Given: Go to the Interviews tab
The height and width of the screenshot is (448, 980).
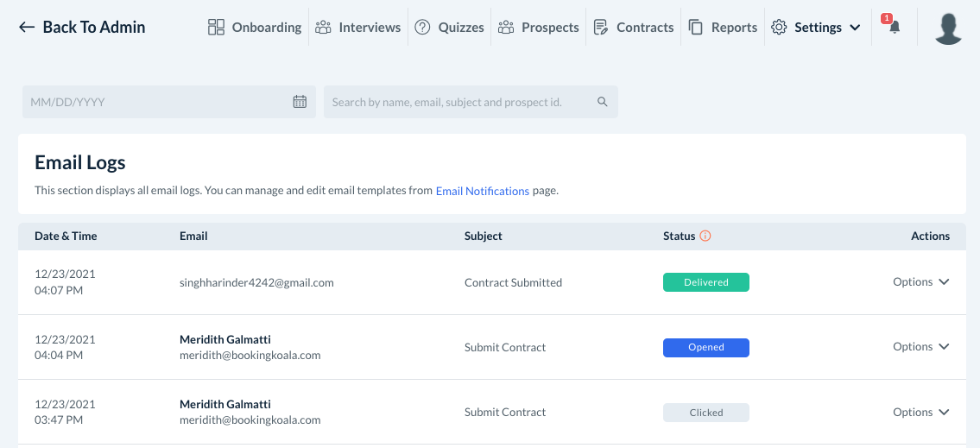Looking at the screenshot, I should [358, 28].
